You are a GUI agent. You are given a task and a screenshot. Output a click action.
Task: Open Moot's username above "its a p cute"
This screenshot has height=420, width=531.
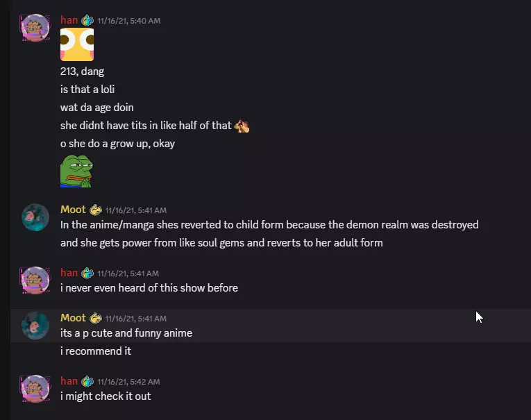(x=73, y=318)
